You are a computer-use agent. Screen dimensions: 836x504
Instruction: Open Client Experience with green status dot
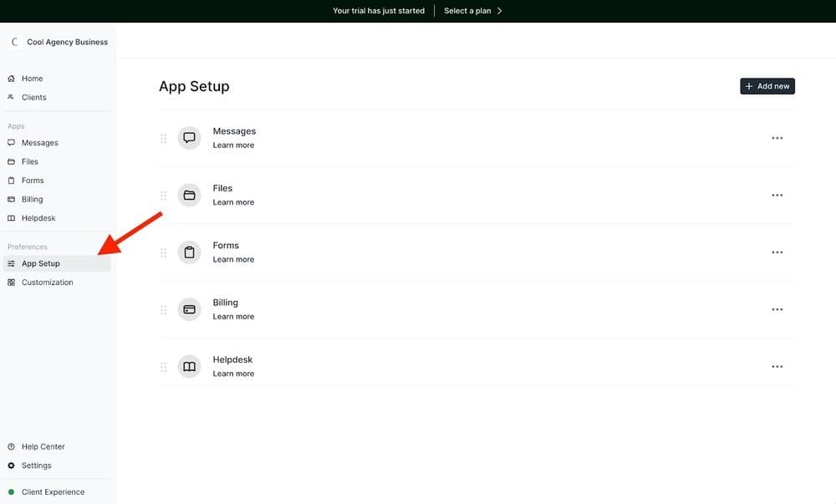coord(53,492)
